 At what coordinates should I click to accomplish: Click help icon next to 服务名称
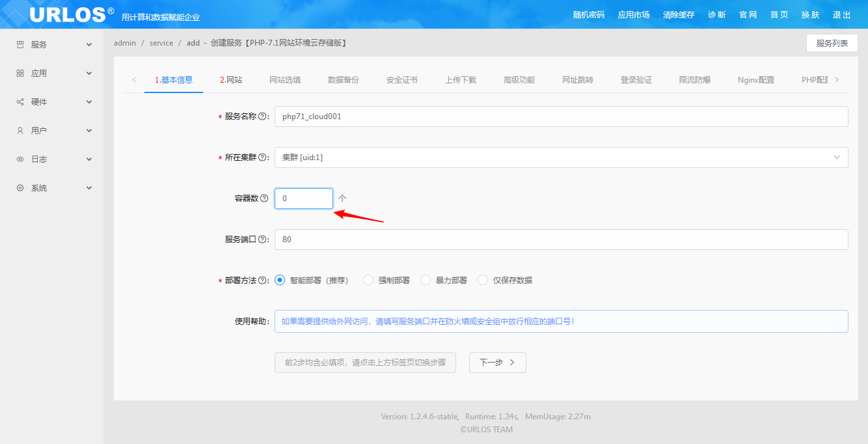(x=263, y=117)
